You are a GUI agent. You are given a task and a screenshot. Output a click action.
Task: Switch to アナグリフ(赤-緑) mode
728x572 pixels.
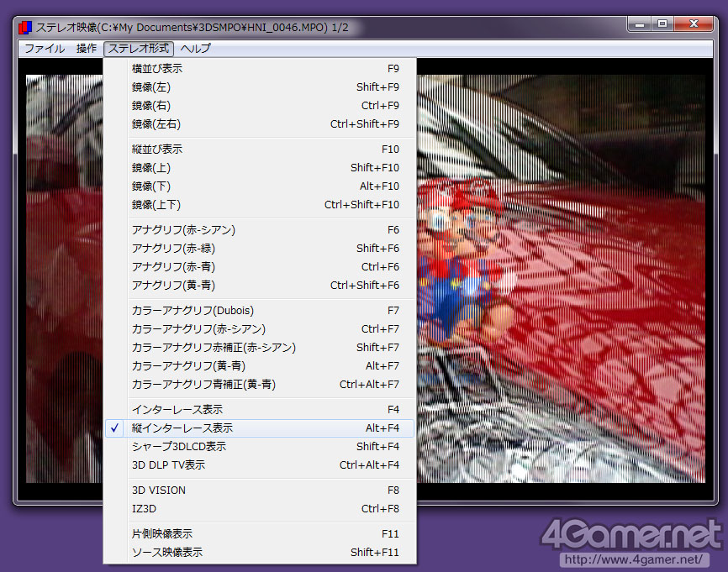pos(260,248)
